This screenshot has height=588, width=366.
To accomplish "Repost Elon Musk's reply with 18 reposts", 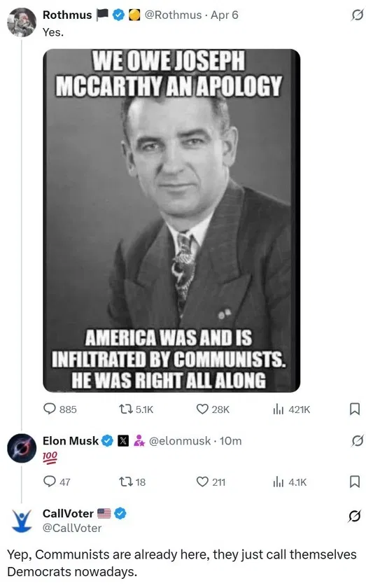I will (132, 482).
